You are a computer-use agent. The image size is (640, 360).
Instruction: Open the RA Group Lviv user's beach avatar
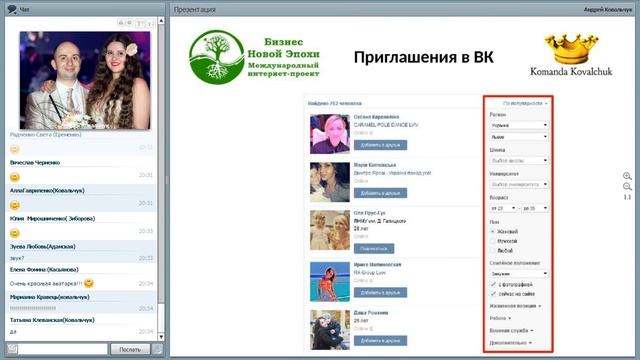pos(330,282)
